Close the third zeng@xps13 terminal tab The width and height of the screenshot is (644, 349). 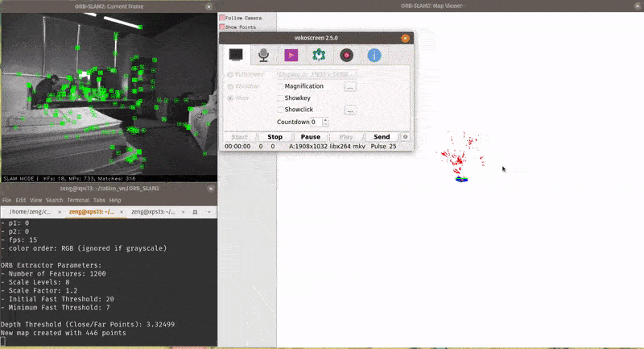(x=184, y=212)
